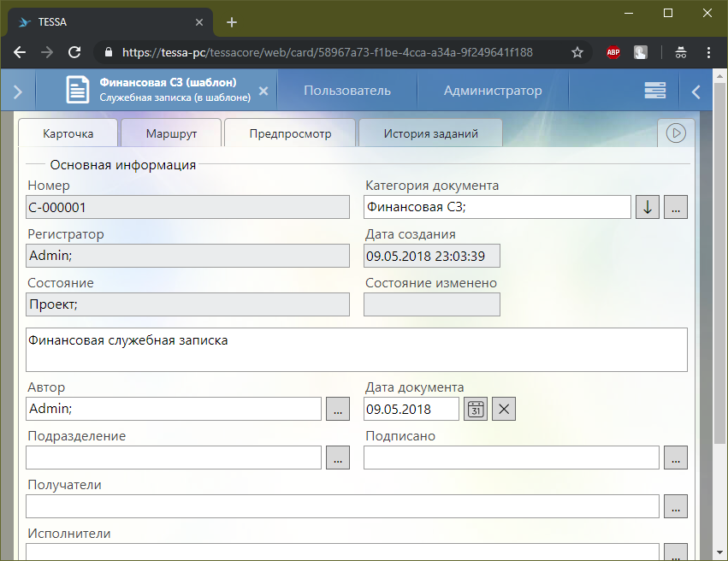Select the История заданий tab
The height and width of the screenshot is (561, 728).
click(x=430, y=134)
